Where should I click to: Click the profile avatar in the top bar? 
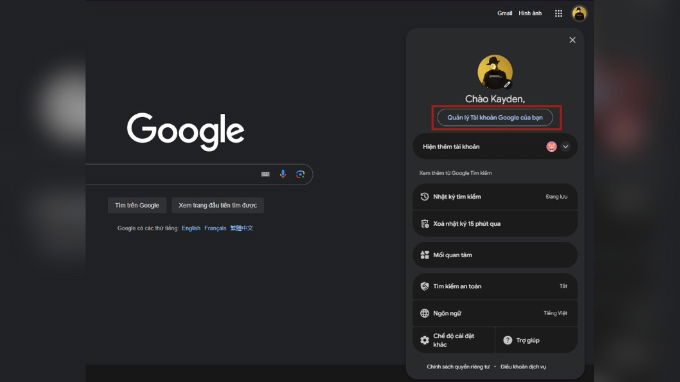tap(579, 13)
